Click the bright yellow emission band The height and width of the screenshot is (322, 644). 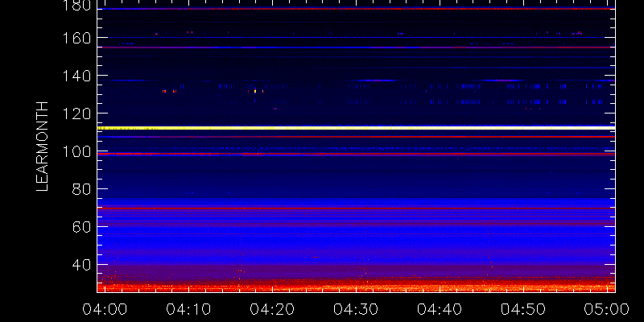tap(356, 128)
